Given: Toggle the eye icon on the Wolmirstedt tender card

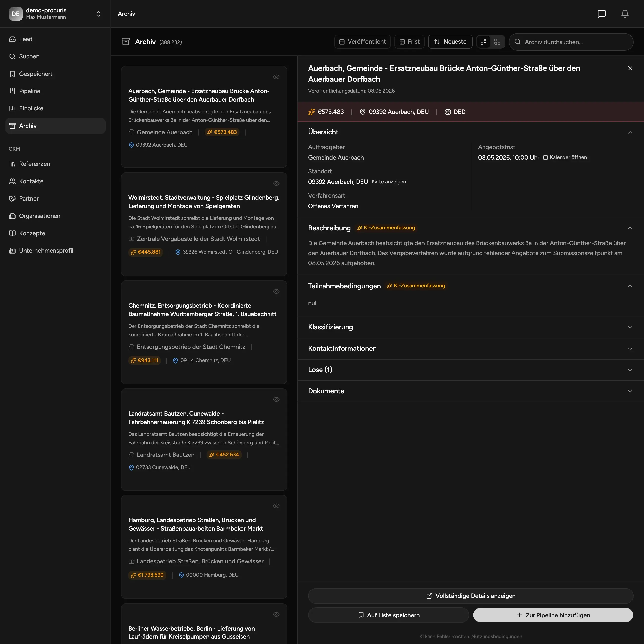Looking at the screenshot, I should pyautogui.click(x=276, y=183).
